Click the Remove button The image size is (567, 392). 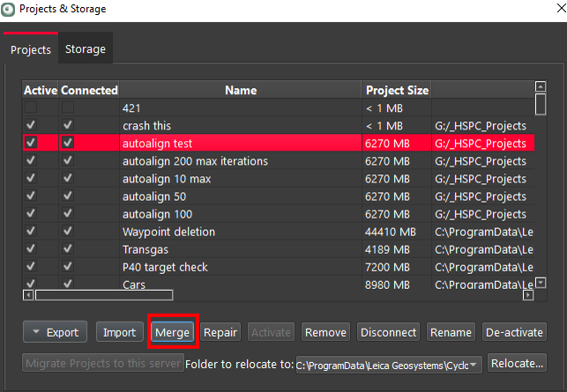[x=325, y=332]
